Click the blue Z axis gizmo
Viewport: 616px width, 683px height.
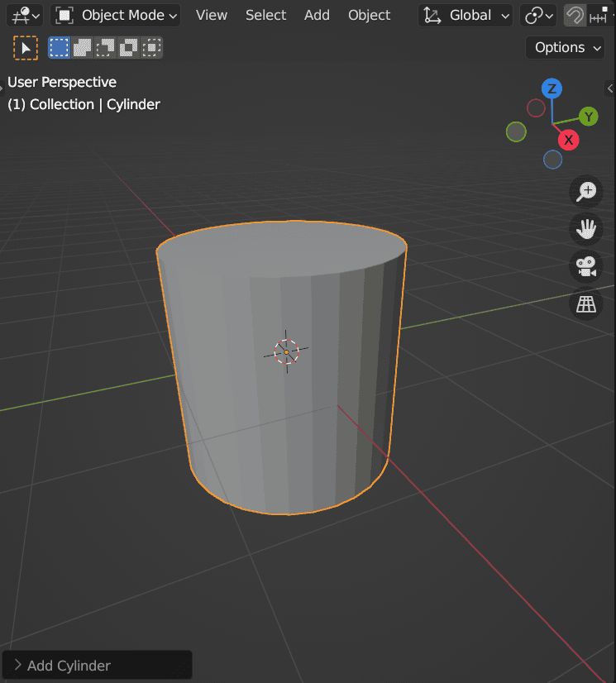tap(552, 88)
